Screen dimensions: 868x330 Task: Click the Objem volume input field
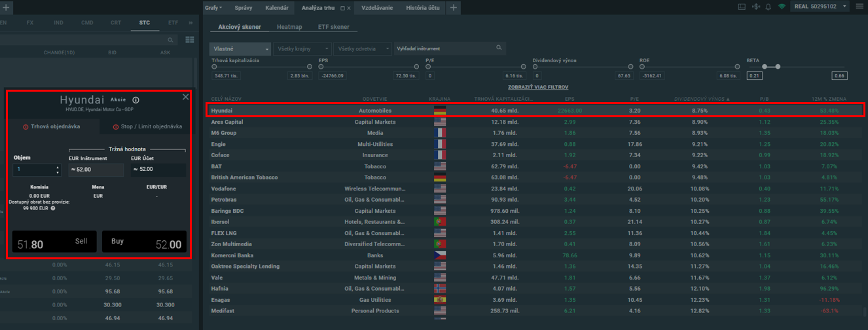(x=34, y=170)
